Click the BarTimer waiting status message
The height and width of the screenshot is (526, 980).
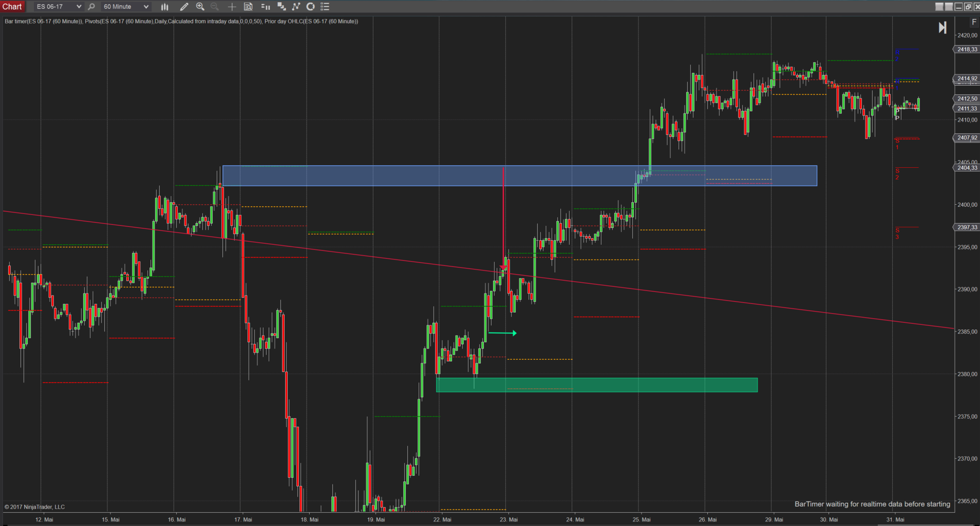point(872,504)
